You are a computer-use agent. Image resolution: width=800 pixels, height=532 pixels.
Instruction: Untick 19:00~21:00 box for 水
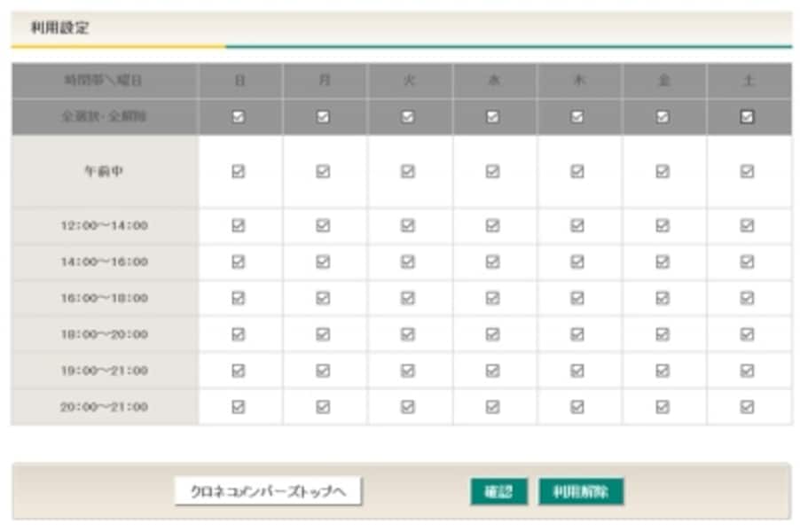[492, 371]
